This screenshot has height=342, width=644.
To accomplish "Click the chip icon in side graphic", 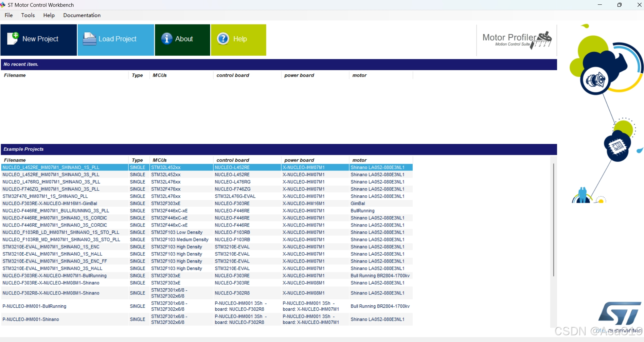I will click(x=618, y=147).
